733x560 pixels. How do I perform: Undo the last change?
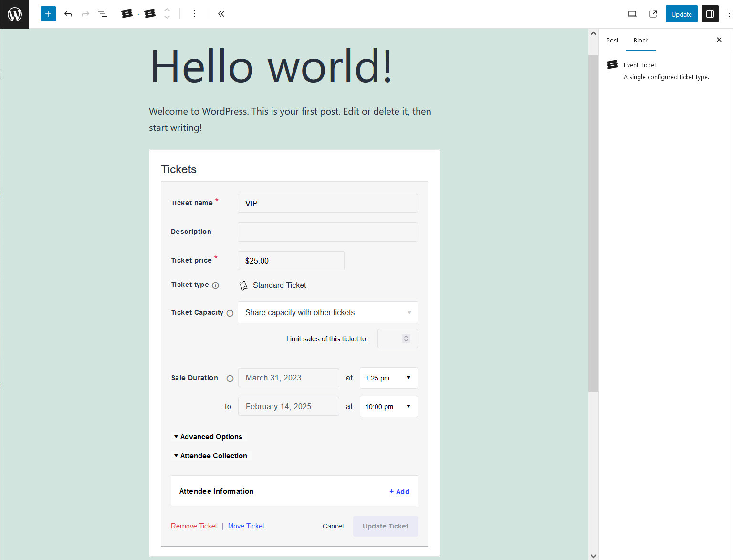[68, 14]
